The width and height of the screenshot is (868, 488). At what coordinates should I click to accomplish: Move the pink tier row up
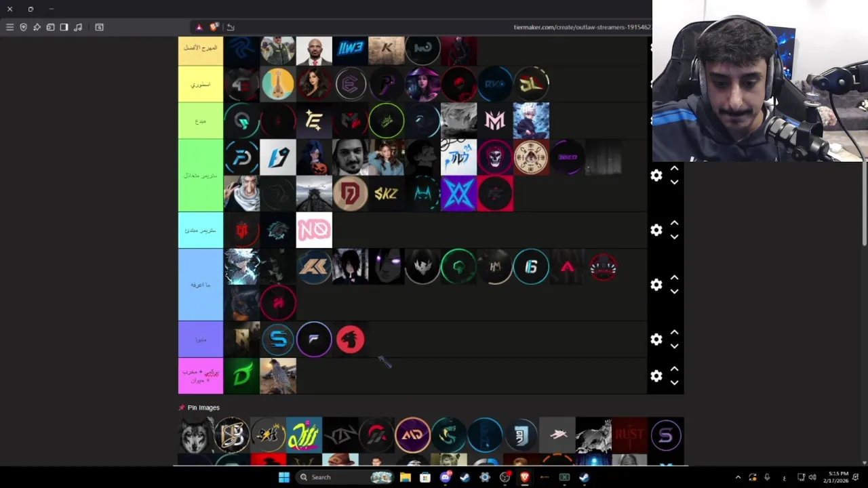(x=674, y=369)
